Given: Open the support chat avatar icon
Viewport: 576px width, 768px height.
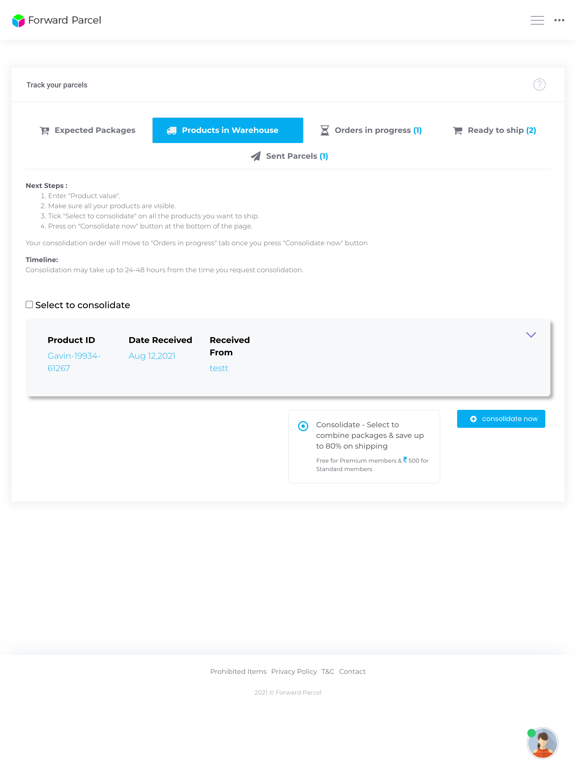Looking at the screenshot, I should [542, 743].
